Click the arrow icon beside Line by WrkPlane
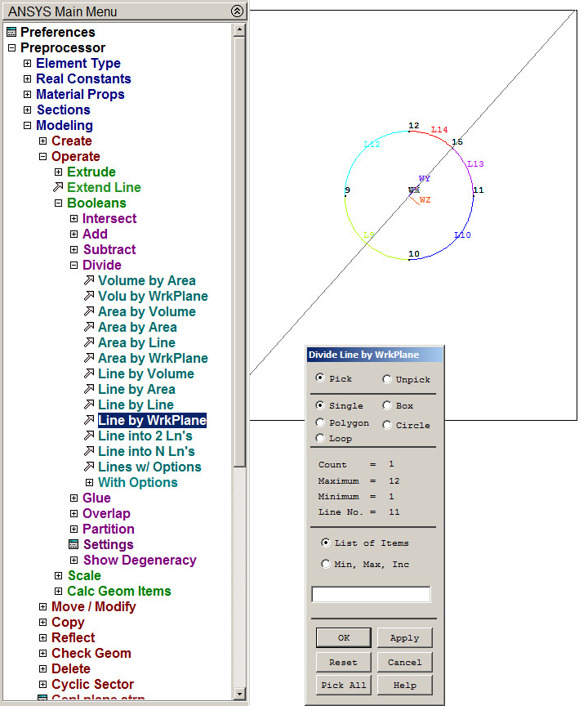 click(89, 420)
